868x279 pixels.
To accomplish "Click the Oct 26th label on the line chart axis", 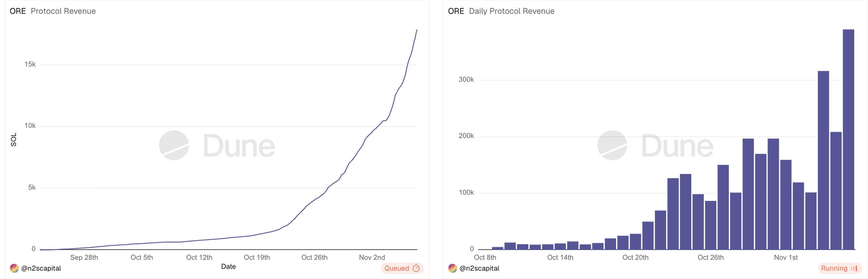I will [x=314, y=258].
